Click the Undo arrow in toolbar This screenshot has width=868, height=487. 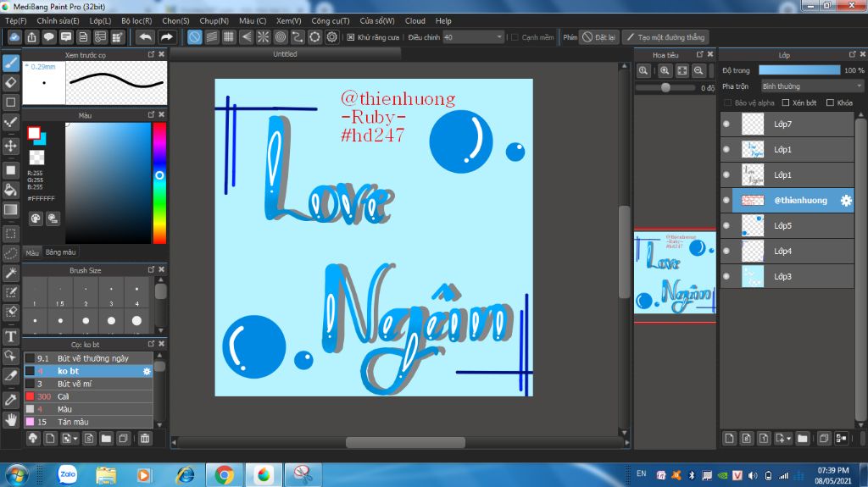(x=146, y=37)
